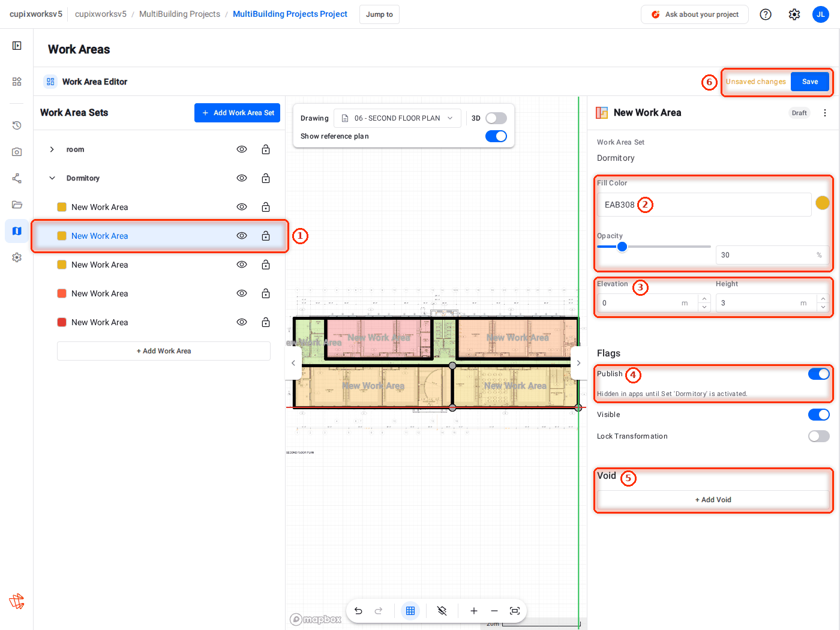Open the Fill Color swatch picker
Image resolution: width=840 pixels, height=630 pixels.
(x=823, y=203)
